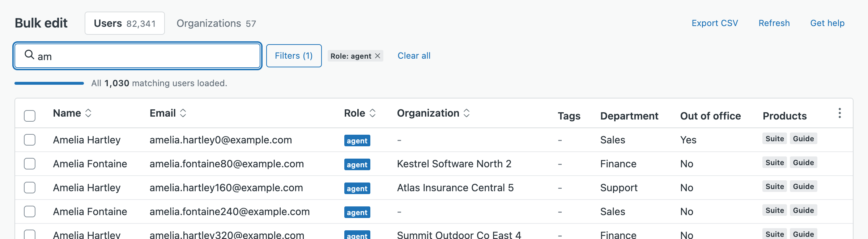Click Guide tag in amelia.hartley0 row
The width and height of the screenshot is (868, 239).
(x=803, y=139)
